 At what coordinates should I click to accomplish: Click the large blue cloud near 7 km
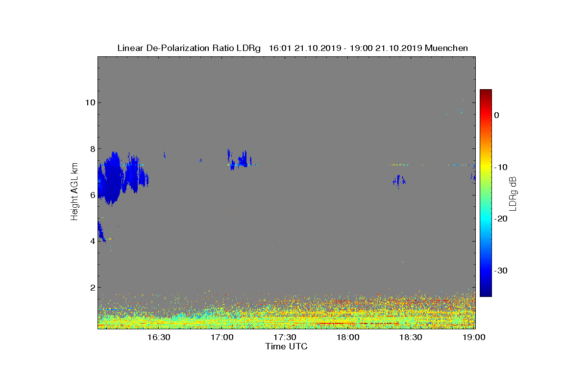point(115,177)
